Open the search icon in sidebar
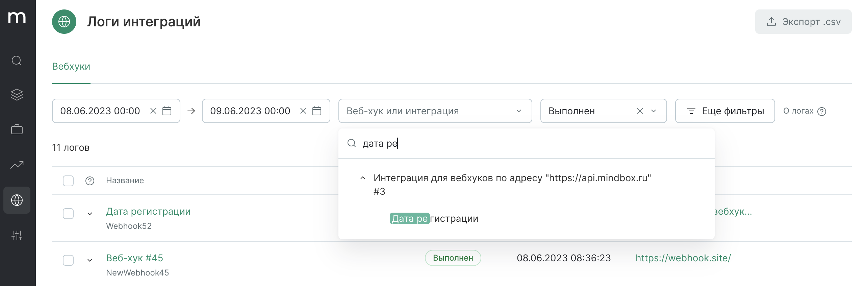Screen dimensions: 868x286 [17, 61]
